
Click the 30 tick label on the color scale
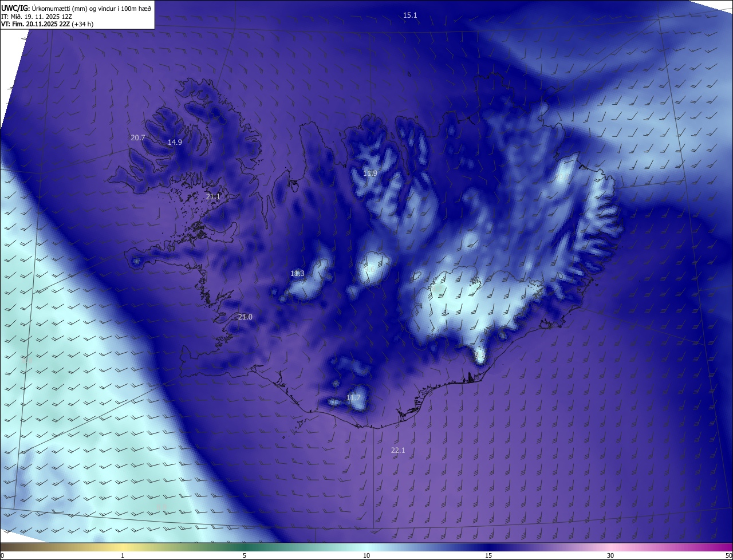pos(610,555)
